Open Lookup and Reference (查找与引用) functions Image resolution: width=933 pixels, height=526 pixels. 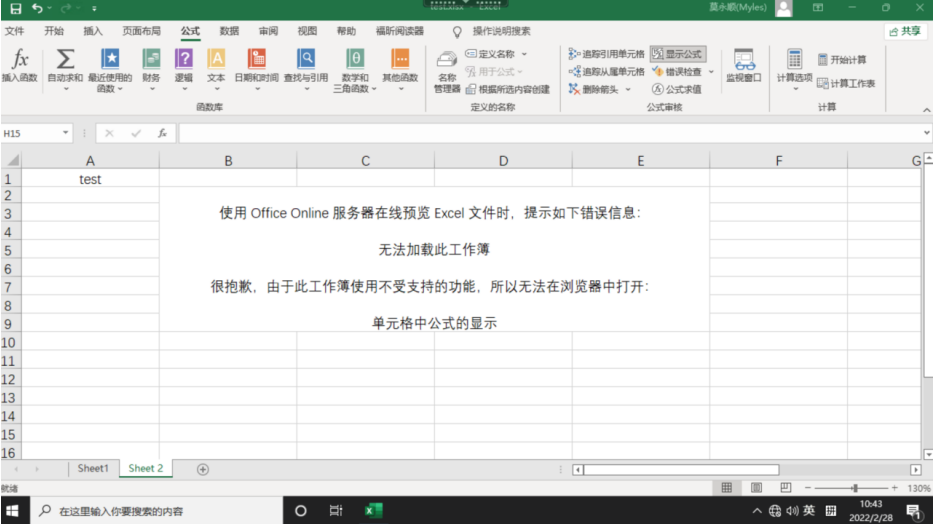306,70
